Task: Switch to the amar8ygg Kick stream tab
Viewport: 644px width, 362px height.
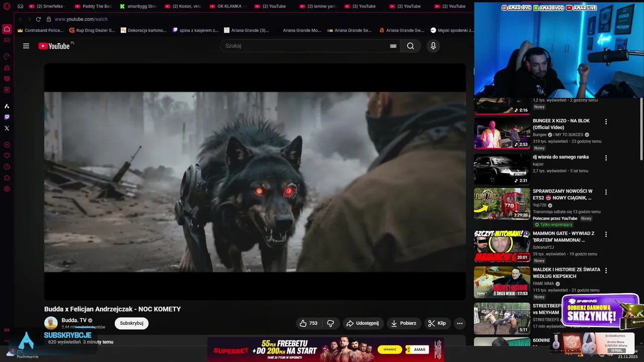Action: (x=138, y=7)
